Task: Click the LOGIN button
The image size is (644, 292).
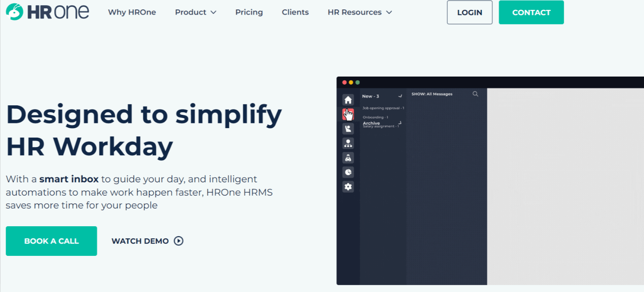Action: tap(470, 12)
